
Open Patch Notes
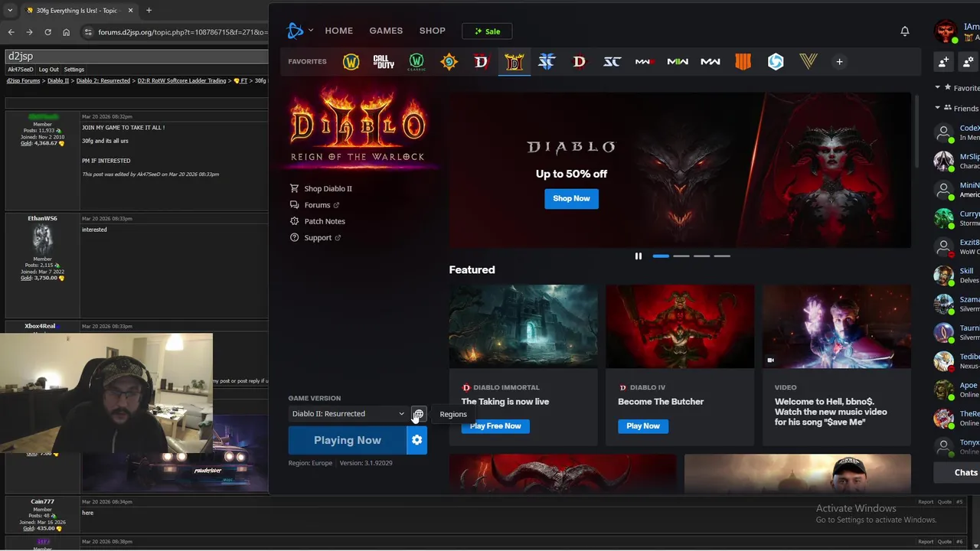[318, 221]
